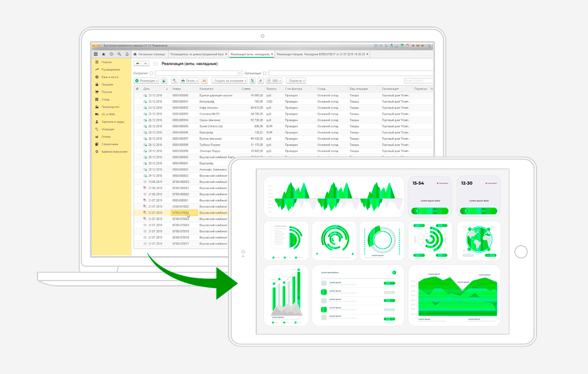Click the calculator icon in title bar
Screen dimensions: 588x374
[x=402, y=46]
